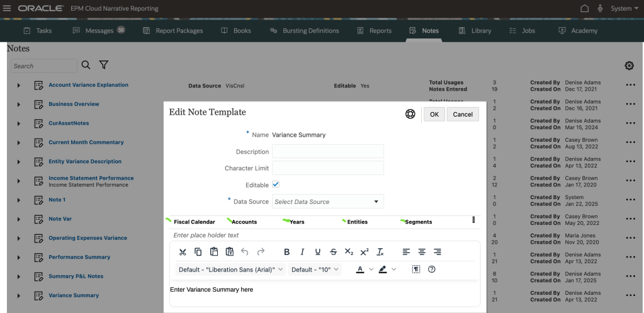Click the superscript icon
Screen dimensions: 644x313
click(363, 252)
